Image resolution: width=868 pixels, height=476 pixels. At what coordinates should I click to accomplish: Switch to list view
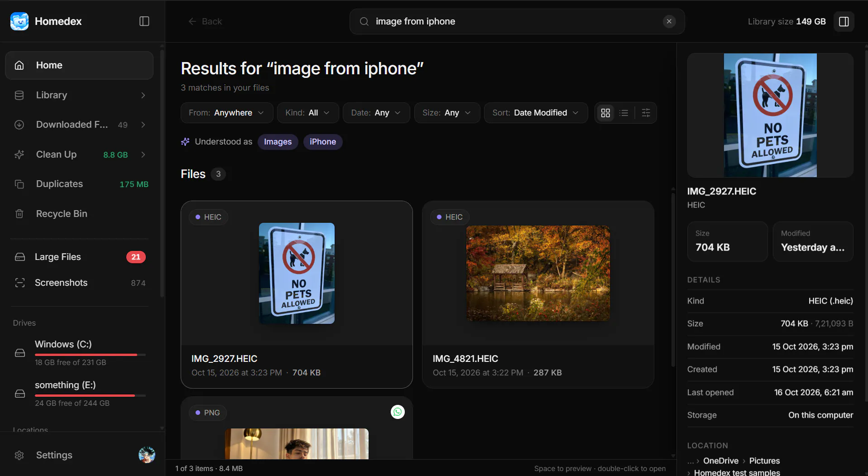point(624,113)
